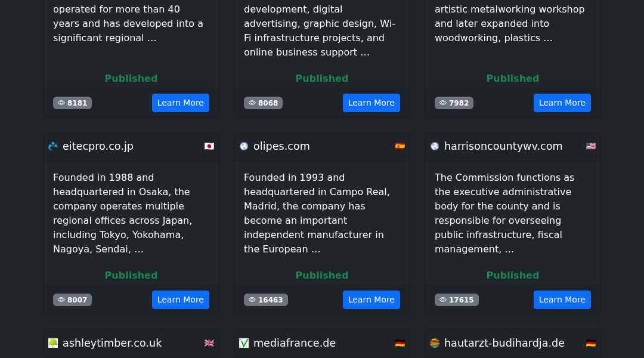The width and height of the screenshot is (644, 358).
Task: Click the olipes.com globe favicon
Action: [244, 146]
